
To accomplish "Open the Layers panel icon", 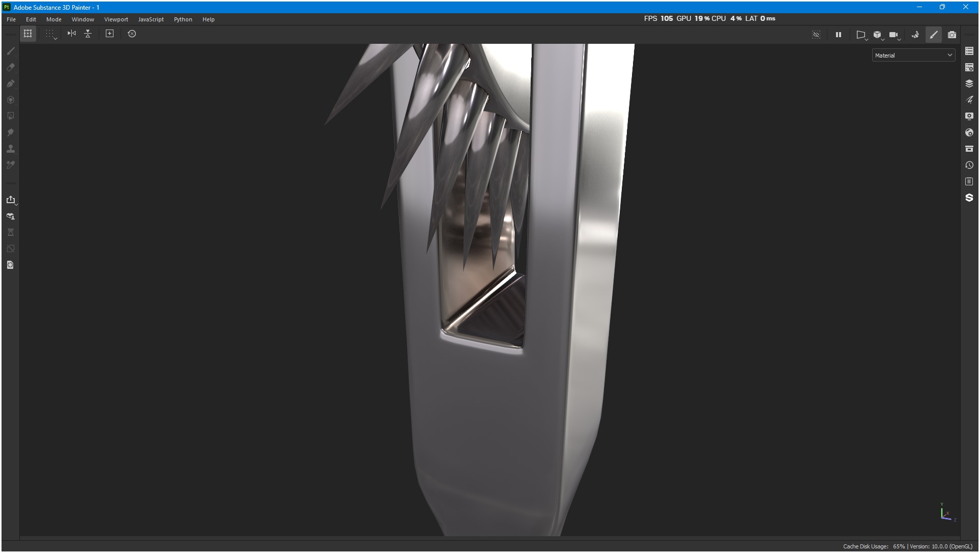I will [x=969, y=84].
